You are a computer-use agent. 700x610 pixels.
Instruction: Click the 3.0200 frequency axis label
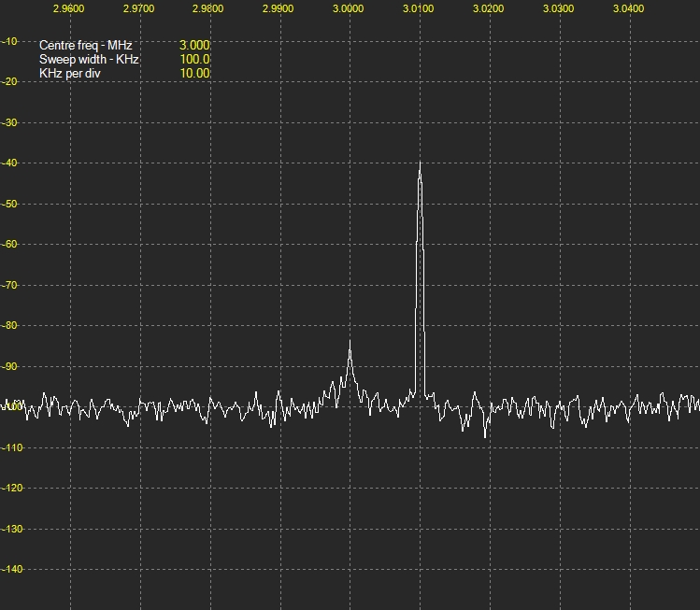(x=489, y=8)
